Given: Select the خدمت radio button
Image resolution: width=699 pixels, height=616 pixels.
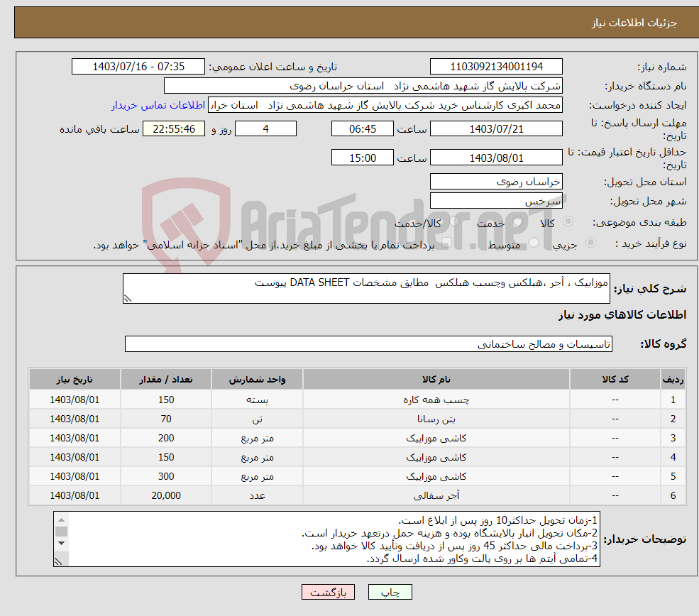Looking at the screenshot, I should (518, 221).
